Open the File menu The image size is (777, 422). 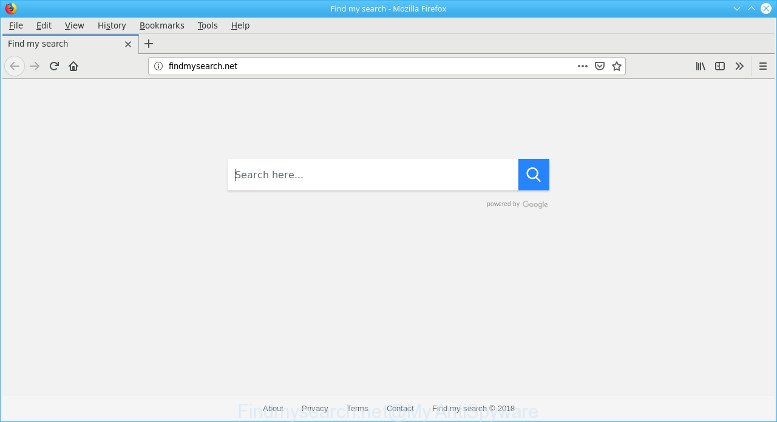coord(16,25)
